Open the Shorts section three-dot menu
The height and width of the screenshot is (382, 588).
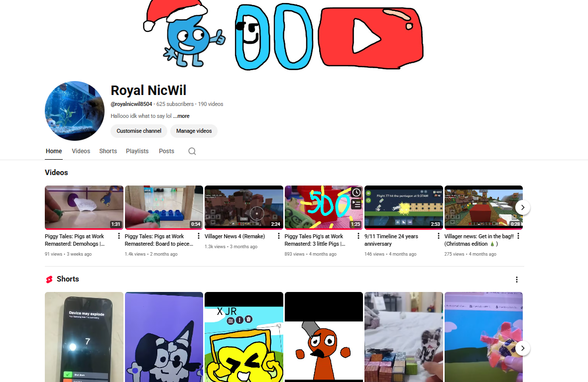(x=517, y=280)
